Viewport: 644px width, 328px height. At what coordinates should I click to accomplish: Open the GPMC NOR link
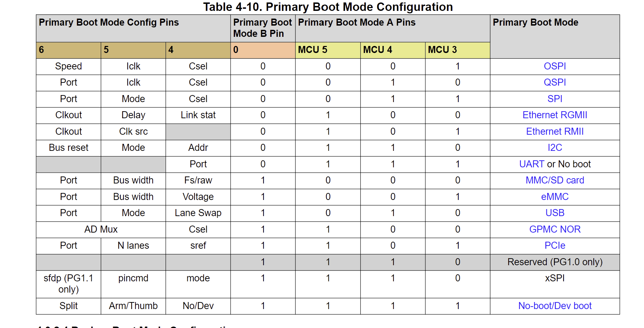click(555, 229)
